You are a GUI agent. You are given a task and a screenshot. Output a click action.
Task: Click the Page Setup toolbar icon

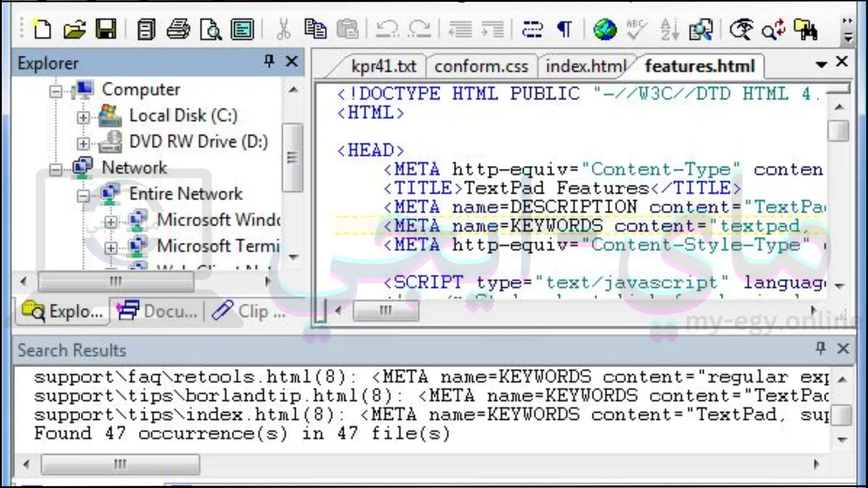(x=243, y=30)
